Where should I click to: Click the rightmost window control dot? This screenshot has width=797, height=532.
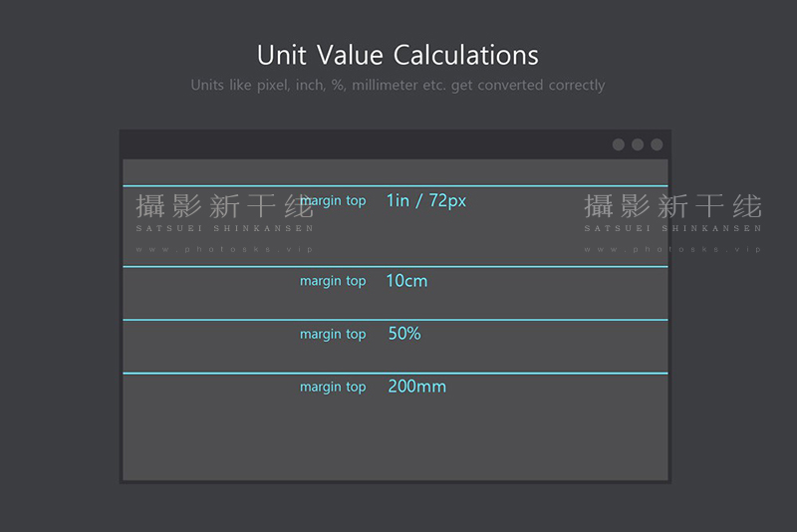tap(657, 144)
